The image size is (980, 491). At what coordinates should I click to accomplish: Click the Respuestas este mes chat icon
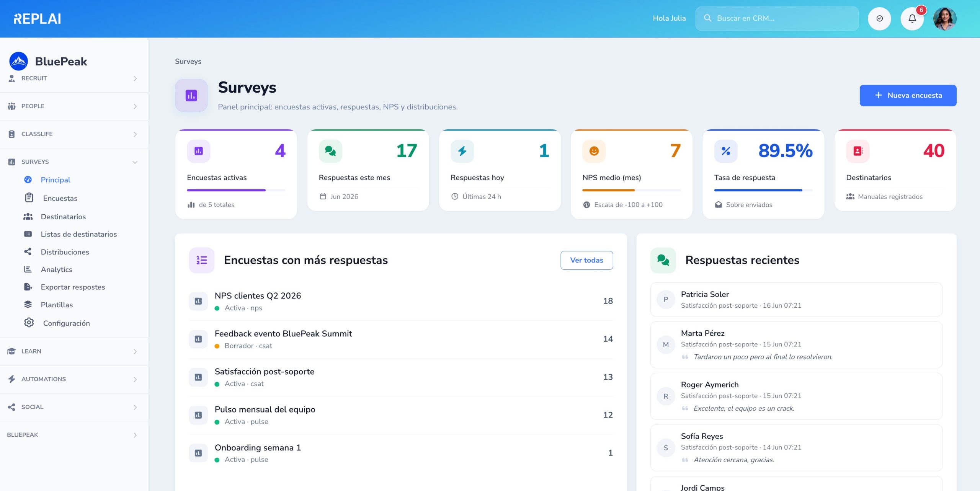[x=330, y=151]
